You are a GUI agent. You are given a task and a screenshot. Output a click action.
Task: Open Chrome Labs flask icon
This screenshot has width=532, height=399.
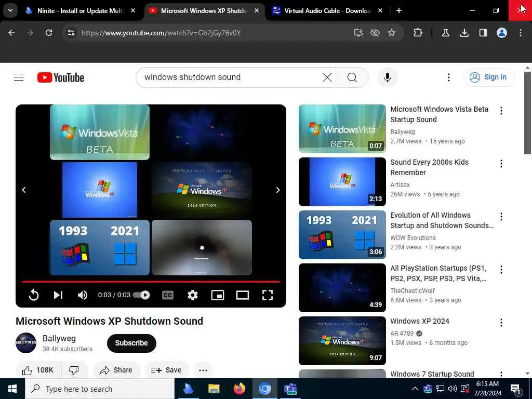point(445,33)
